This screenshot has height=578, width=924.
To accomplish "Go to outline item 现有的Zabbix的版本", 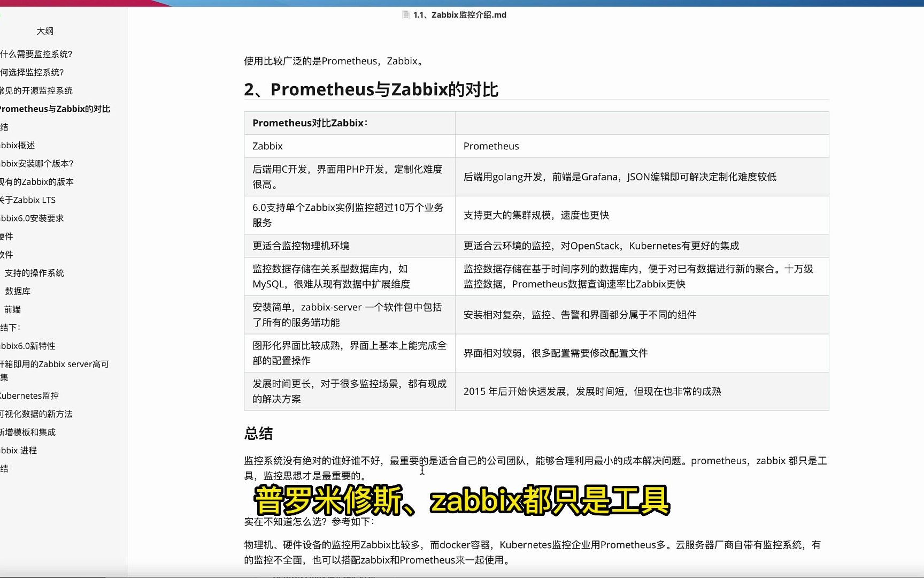I will point(36,181).
